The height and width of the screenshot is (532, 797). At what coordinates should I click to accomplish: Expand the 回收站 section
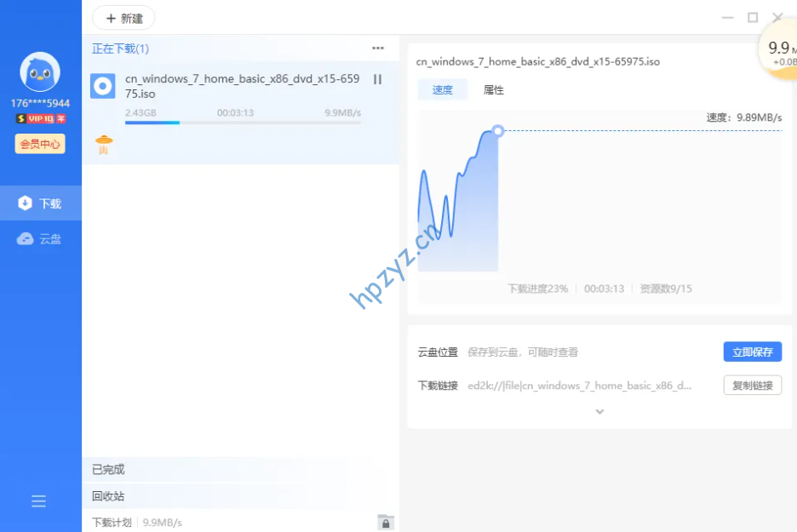109,495
